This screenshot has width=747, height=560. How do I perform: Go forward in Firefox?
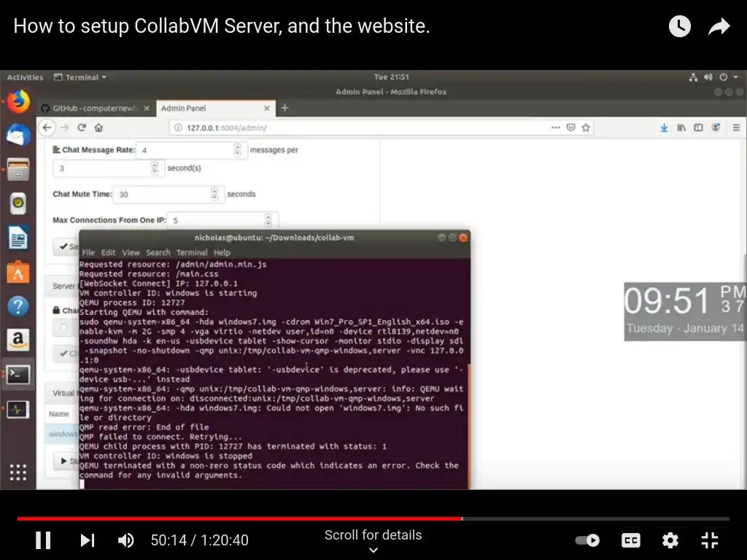(x=65, y=127)
